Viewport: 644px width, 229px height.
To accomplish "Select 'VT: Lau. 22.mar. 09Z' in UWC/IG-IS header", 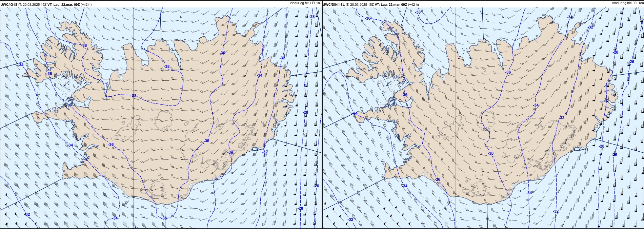I will pyautogui.click(x=64, y=5).
